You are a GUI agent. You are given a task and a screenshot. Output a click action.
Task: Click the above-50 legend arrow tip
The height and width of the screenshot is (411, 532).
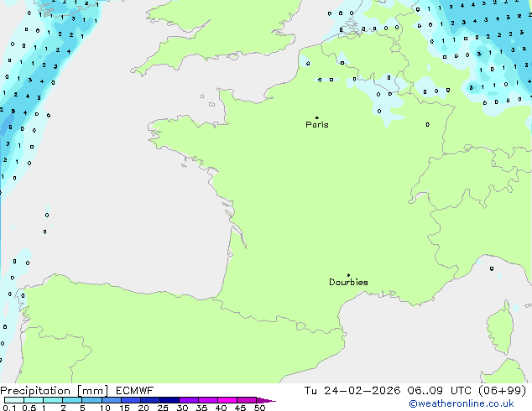(266, 400)
